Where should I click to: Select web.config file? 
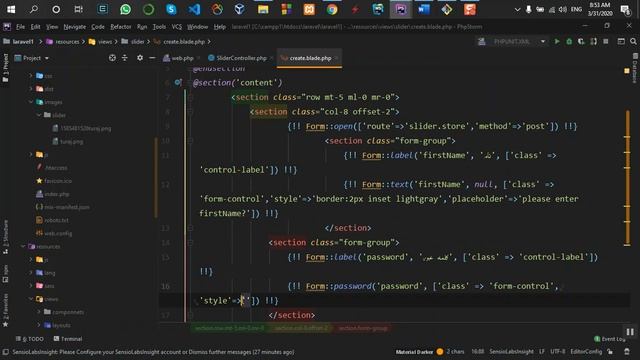coord(58,233)
